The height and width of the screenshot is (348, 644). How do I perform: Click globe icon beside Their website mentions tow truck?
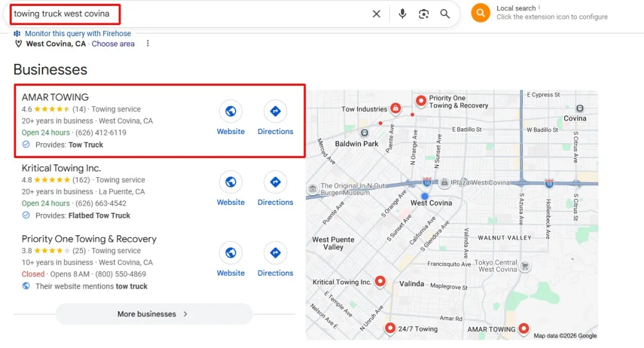pos(26,286)
